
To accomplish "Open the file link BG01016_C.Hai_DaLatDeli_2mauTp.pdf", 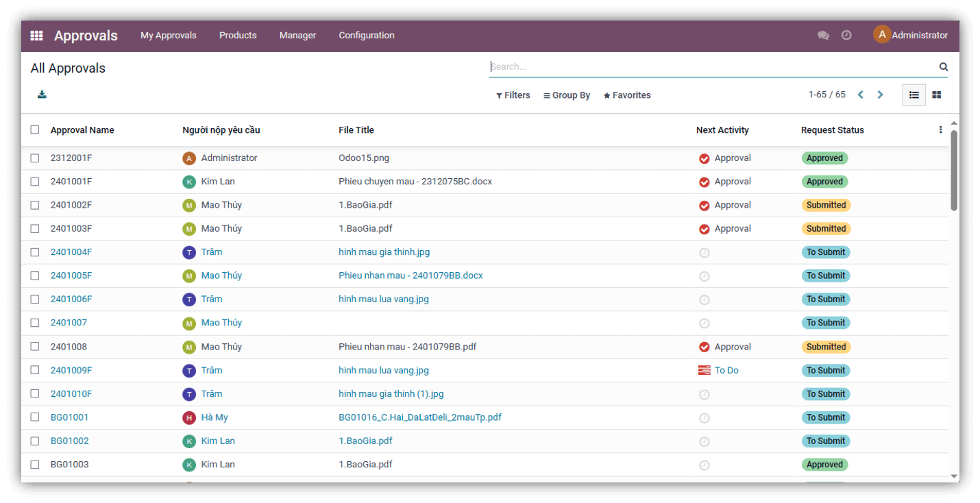I will pos(420,417).
